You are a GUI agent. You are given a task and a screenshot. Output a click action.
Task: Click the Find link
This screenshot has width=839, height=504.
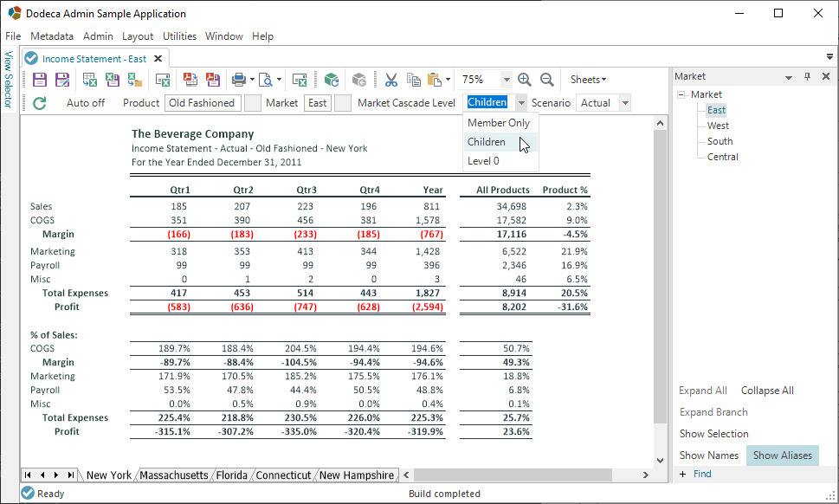(702, 474)
